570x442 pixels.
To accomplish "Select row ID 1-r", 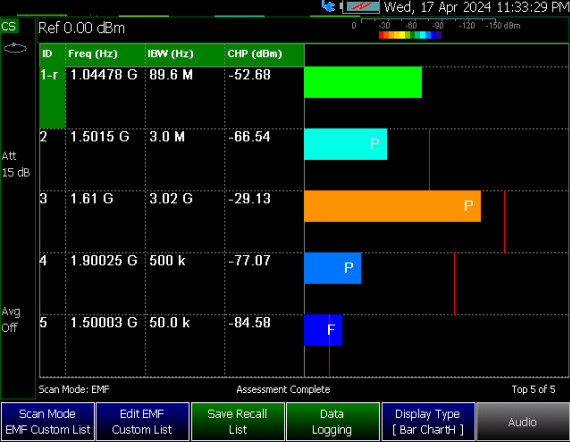I will click(52, 97).
